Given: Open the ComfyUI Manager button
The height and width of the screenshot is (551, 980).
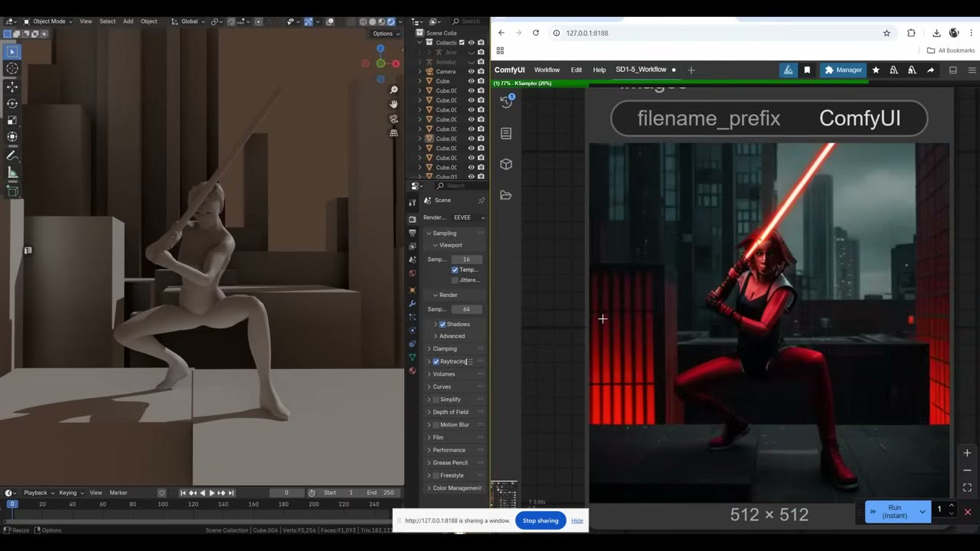Looking at the screenshot, I should pyautogui.click(x=843, y=70).
